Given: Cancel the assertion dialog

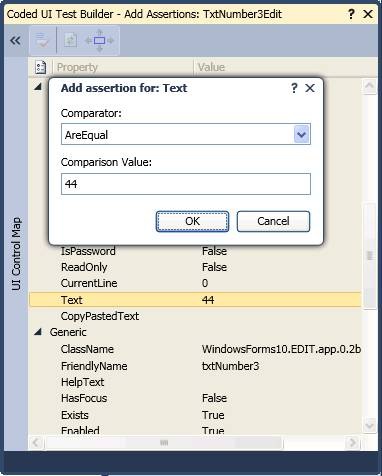Looking at the screenshot, I should pyautogui.click(x=273, y=221).
